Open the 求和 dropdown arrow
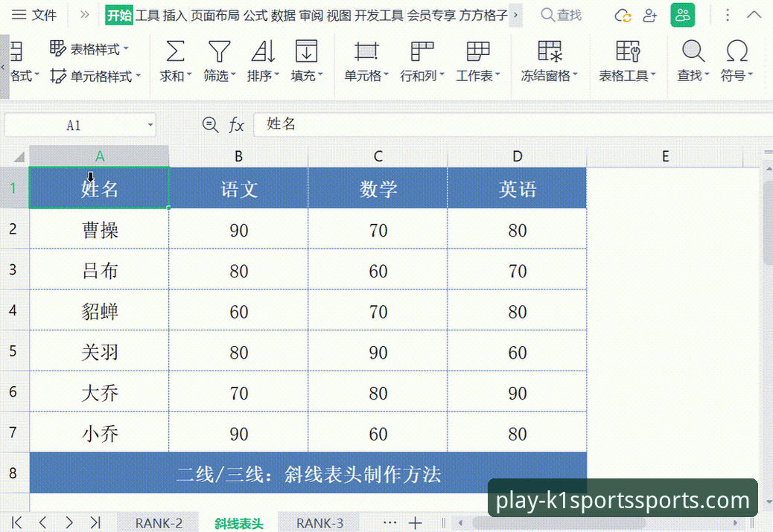This screenshot has height=532, width=773. point(189,75)
